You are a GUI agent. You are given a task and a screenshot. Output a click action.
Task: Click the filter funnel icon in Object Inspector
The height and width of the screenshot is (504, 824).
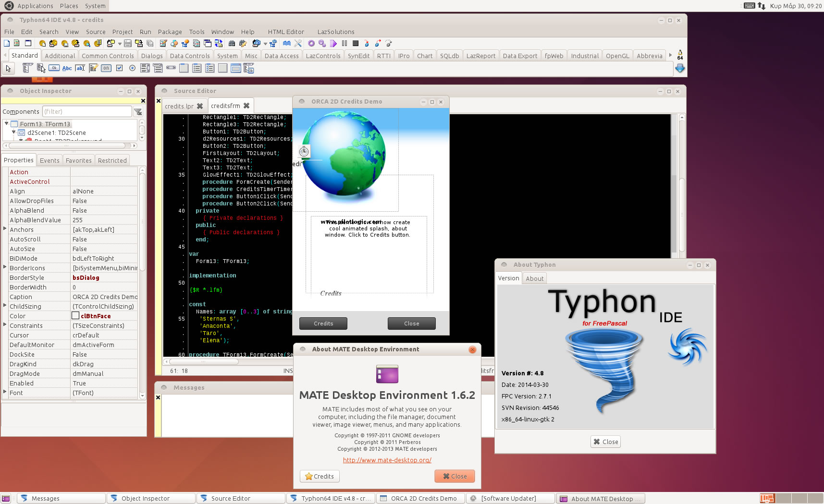click(138, 112)
